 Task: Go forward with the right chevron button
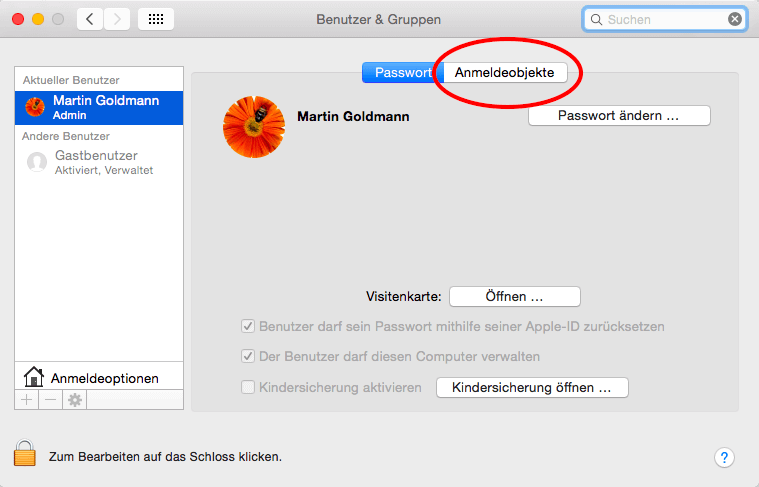(x=117, y=19)
